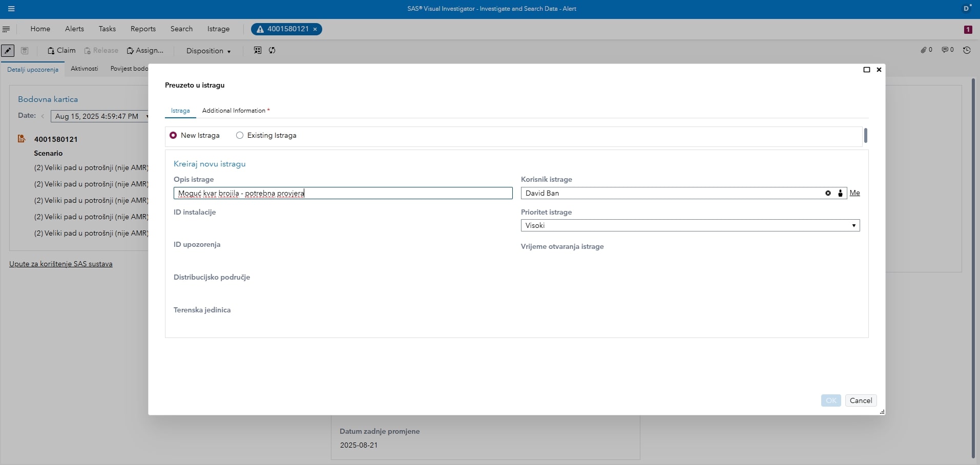Open the scorecard Date dropdown
Image resolution: width=980 pixels, height=465 pixels.
[100, 116]
